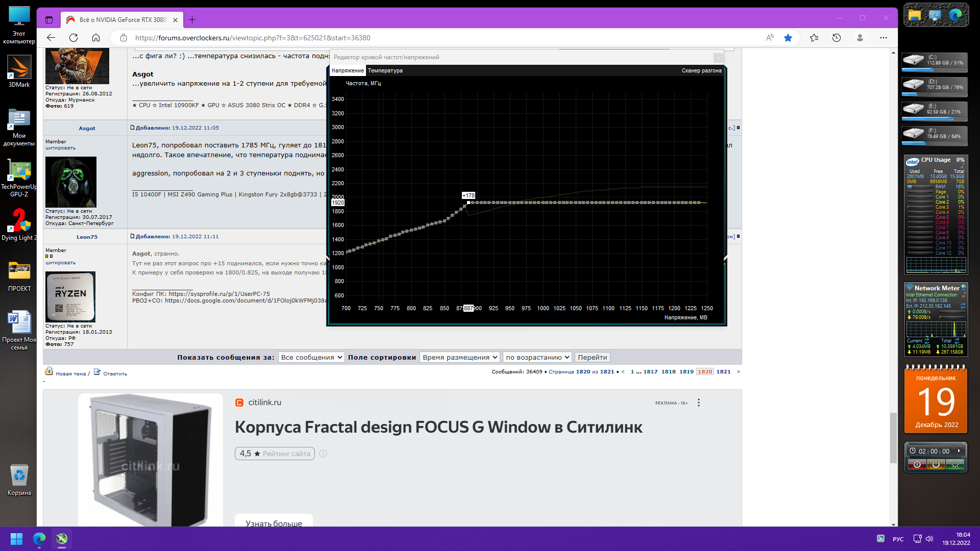The width and height of the screenshot is (980, 551).
Task: Open the Edge tab actions menu icon
Action: coord(49,20)
